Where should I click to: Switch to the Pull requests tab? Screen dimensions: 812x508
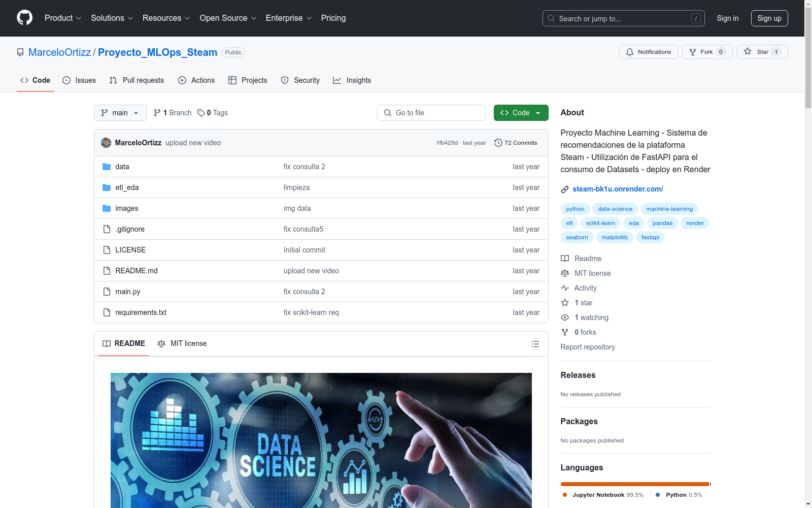tap(137, 80)
